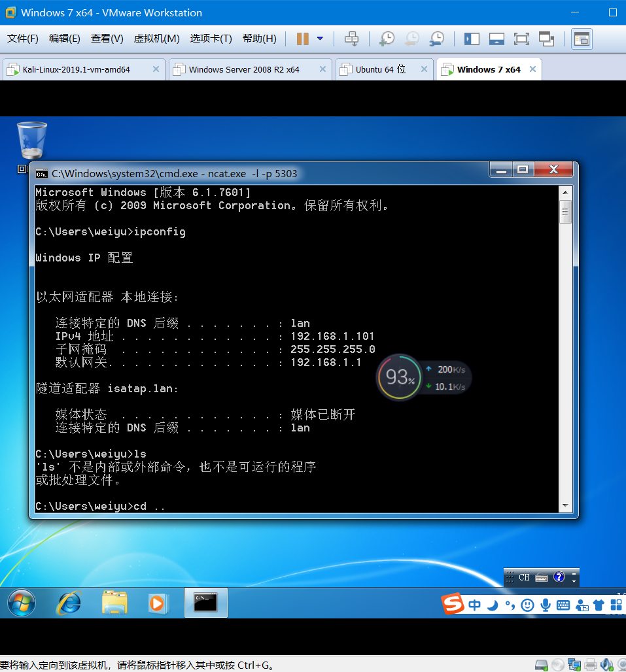Enter full screen mode

point(521,39)
